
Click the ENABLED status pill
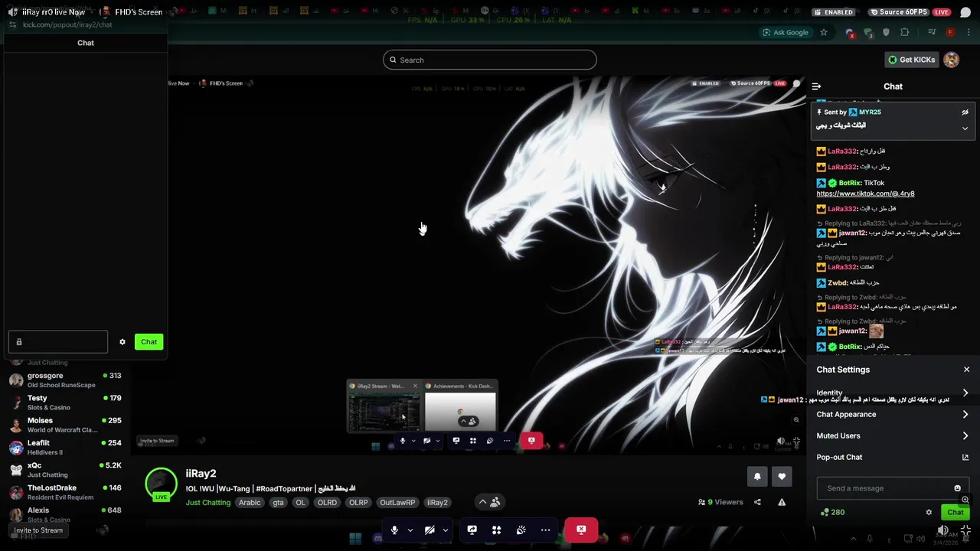(x=834, y=12)
